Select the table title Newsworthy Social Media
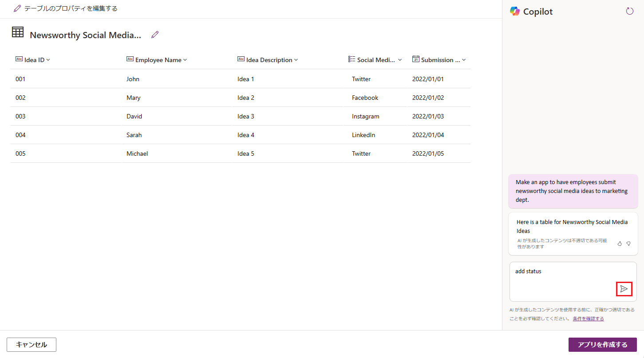The width and height of the screenshot is (644, 358). 86,35
